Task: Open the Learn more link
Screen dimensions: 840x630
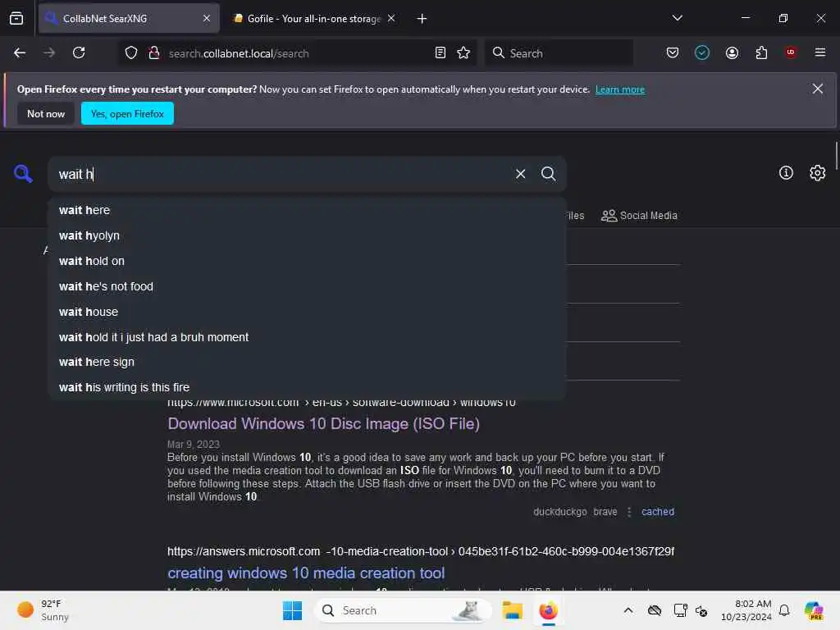Action: point(620,89)
